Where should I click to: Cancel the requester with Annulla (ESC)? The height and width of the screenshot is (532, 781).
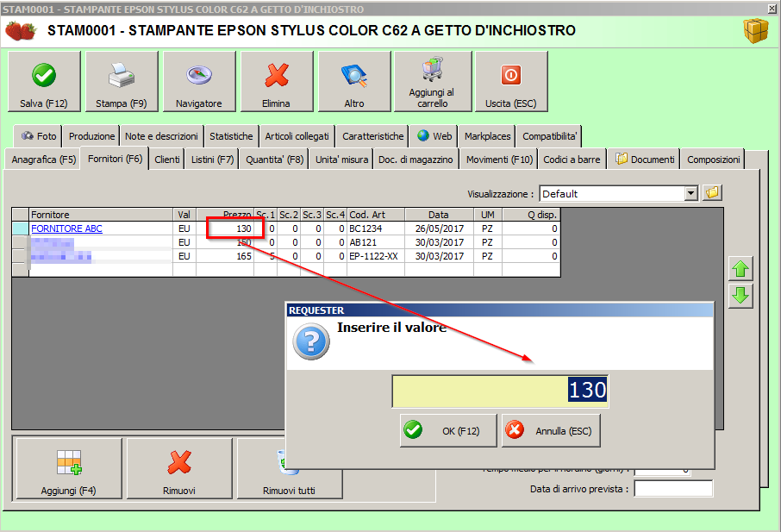[551, 430]
